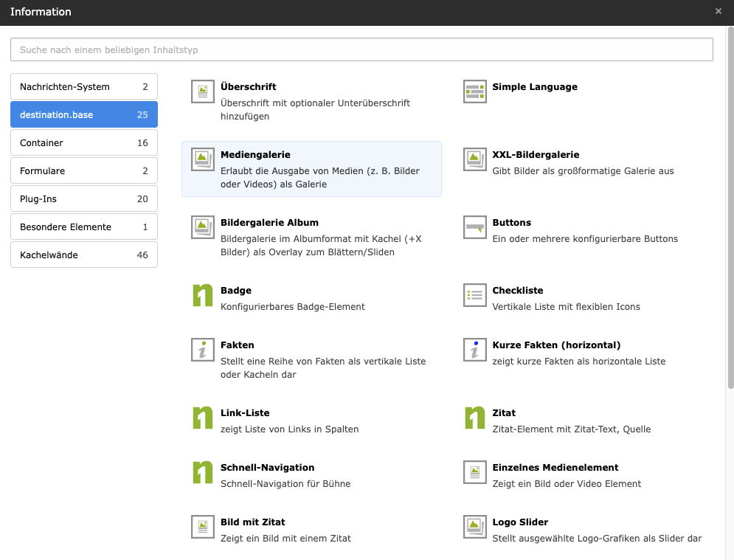Click the vertical scrollbar thumb

pos(731,207)
